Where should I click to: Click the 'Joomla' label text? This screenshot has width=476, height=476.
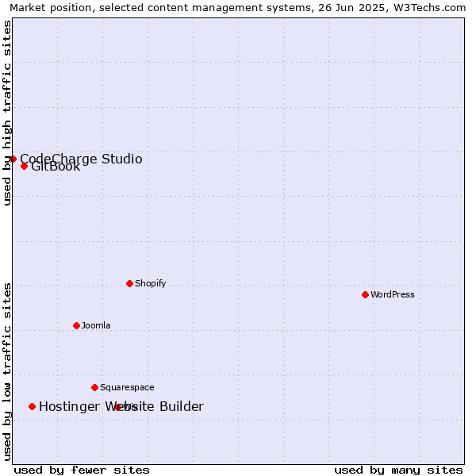click(96, 325)
